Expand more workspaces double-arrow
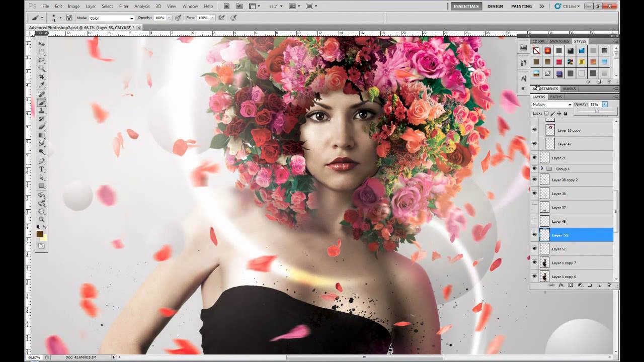This screenshot has height=362, width=644. pos(541,6)
